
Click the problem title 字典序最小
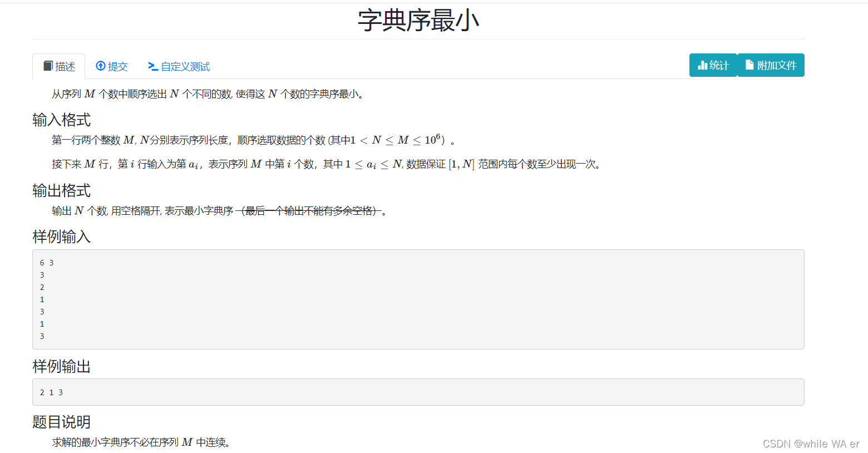coord(420,19)
